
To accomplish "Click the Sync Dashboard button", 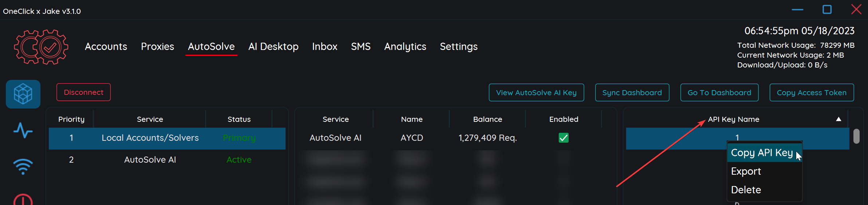I will (x=632, y=93).
